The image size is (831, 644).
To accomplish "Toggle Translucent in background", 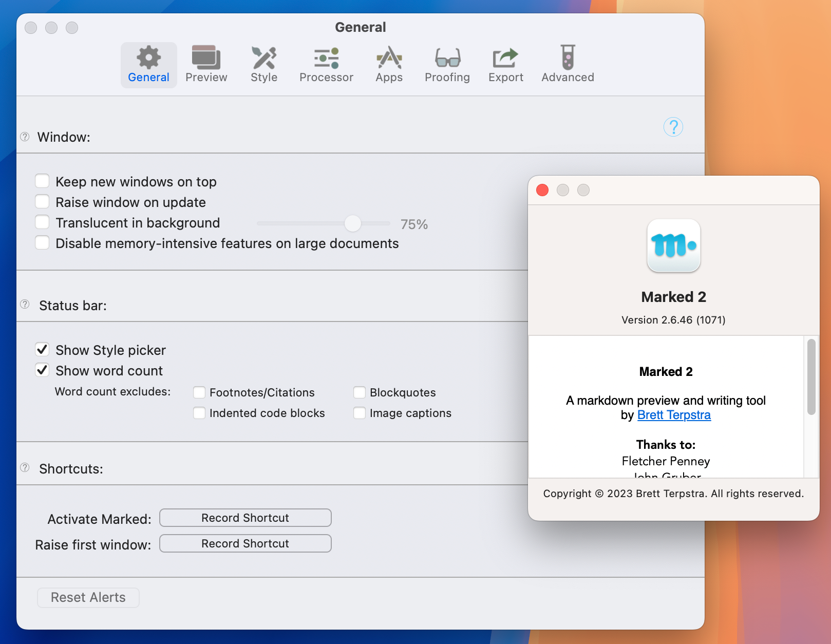I will (x=42, y=222).
